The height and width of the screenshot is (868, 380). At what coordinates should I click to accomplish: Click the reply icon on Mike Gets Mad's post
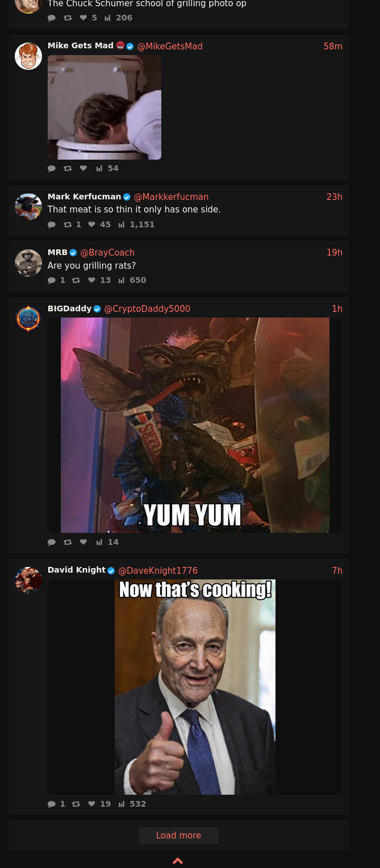point(52,168)
